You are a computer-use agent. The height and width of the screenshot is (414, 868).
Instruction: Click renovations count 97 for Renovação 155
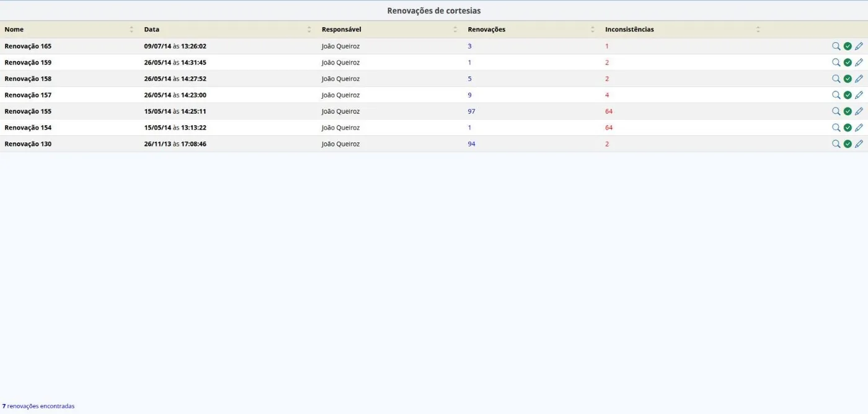click(x=472, y=112)
